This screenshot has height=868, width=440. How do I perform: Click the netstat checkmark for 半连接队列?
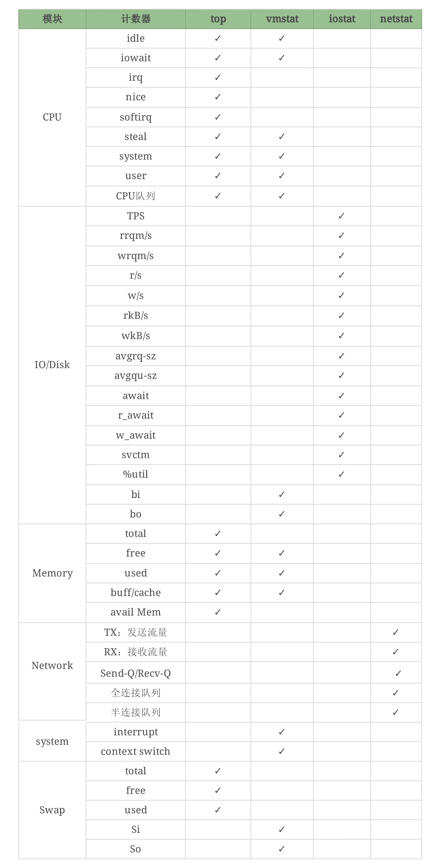coord(396,712)
